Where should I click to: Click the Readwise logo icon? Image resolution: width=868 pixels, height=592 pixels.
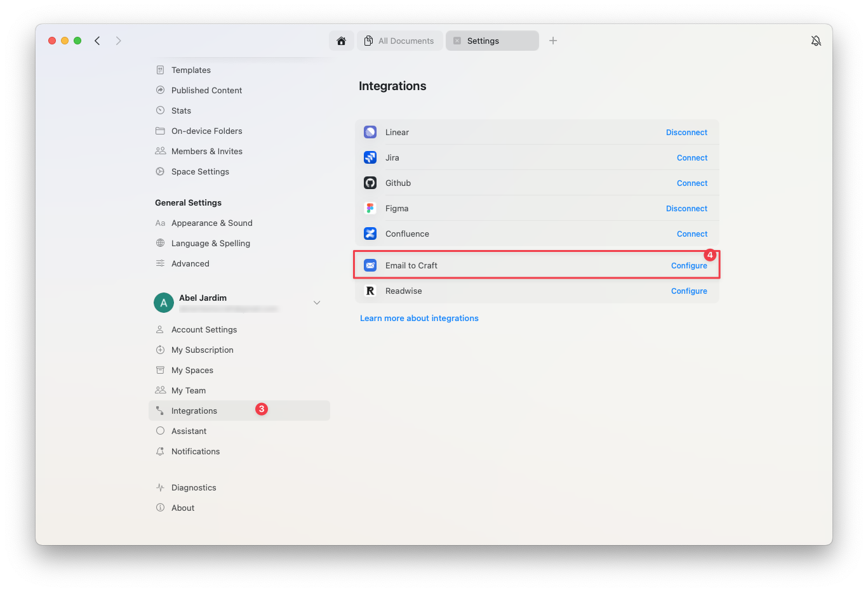click(370, 291)
